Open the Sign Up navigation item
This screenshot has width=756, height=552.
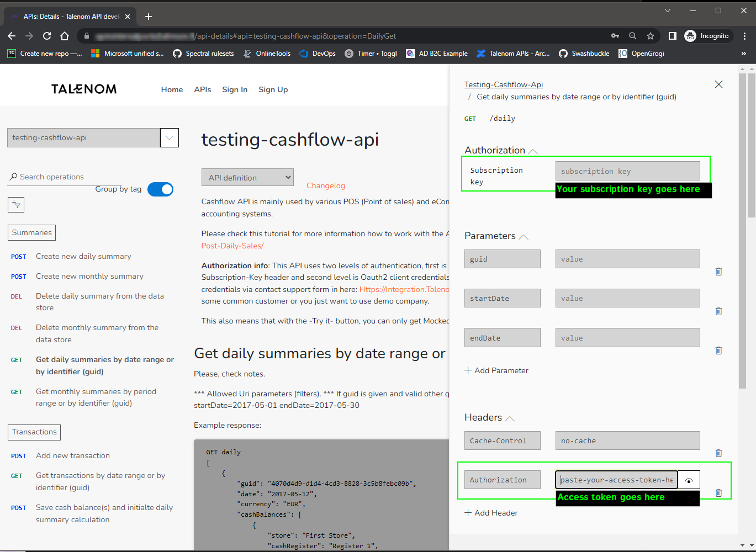pyautogui.click(x=273, y=89)
